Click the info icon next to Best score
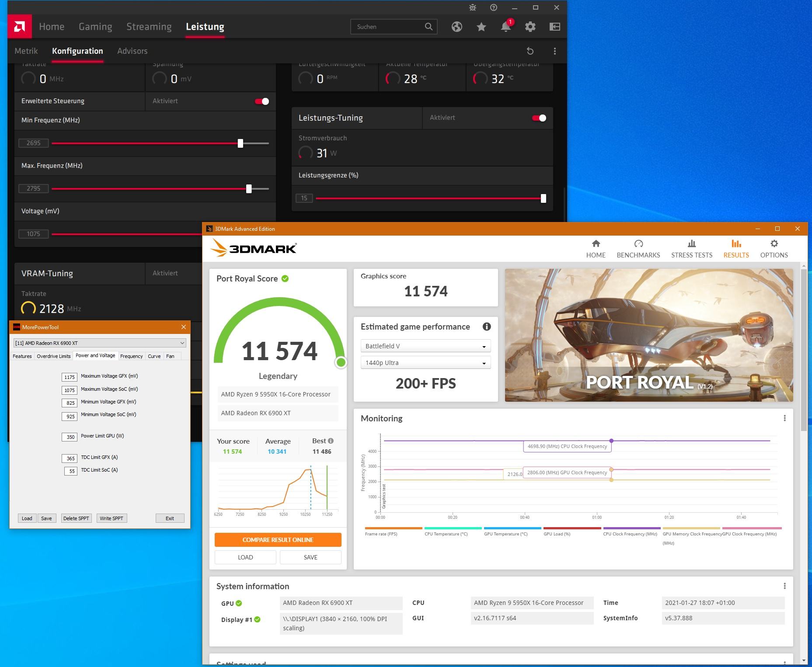The image size is (812, 667). tap(331, 441)
